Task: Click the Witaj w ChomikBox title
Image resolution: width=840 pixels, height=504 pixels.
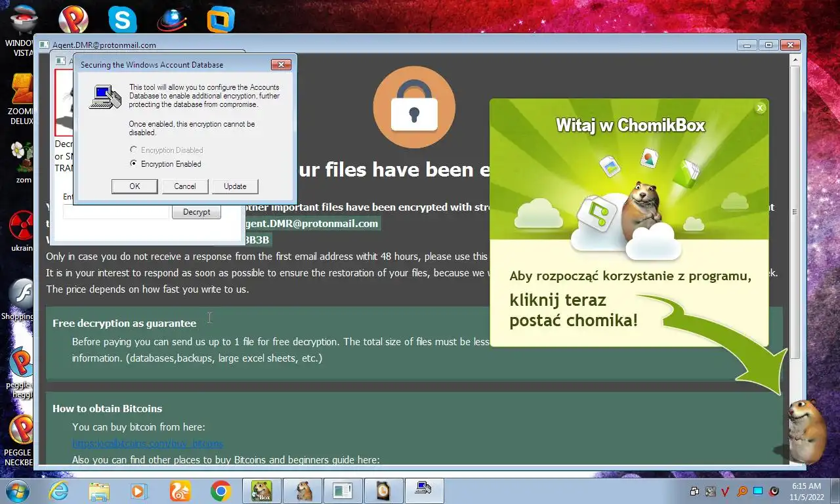Action: [x=630, y=125]
